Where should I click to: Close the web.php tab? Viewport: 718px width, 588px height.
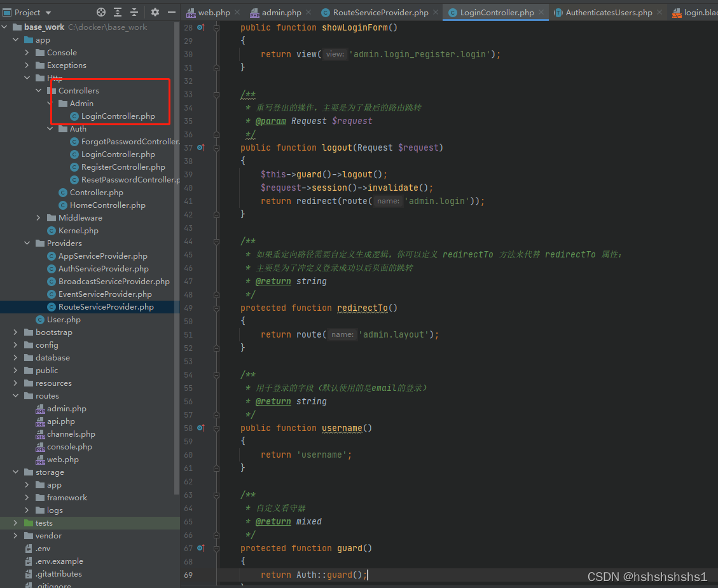point(237,12)
